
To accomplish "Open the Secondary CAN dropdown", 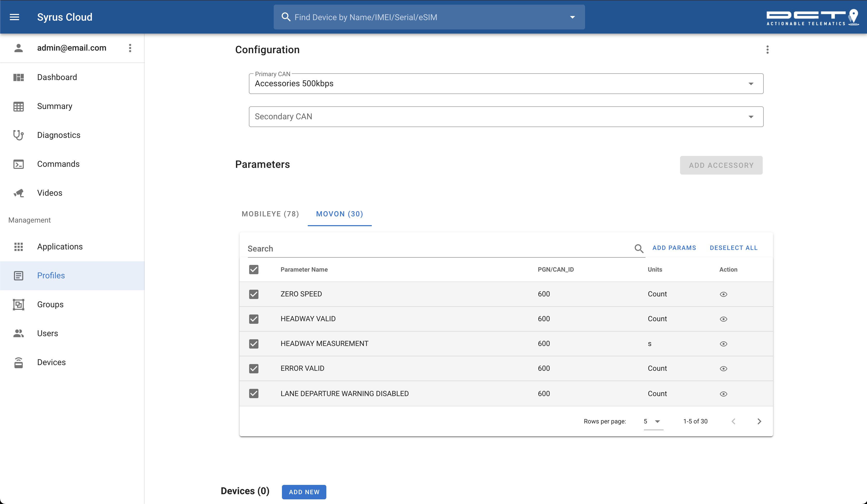I will pos(506,117).
